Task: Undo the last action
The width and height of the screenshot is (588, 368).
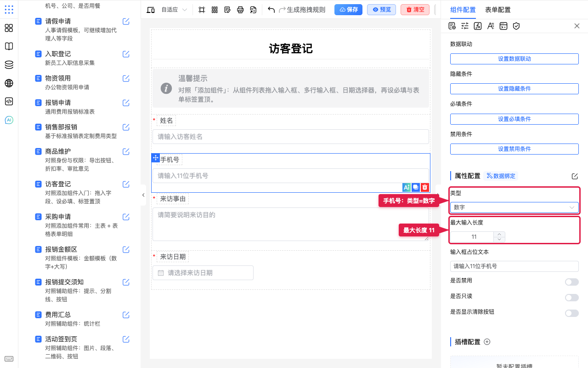Action: click(271, 10)
